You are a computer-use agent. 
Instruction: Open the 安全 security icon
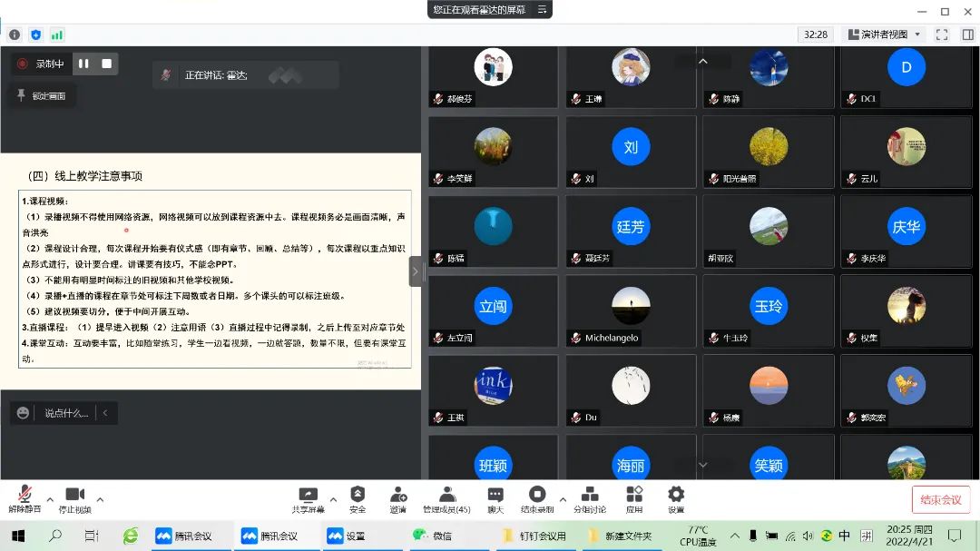tap(358, 498)
